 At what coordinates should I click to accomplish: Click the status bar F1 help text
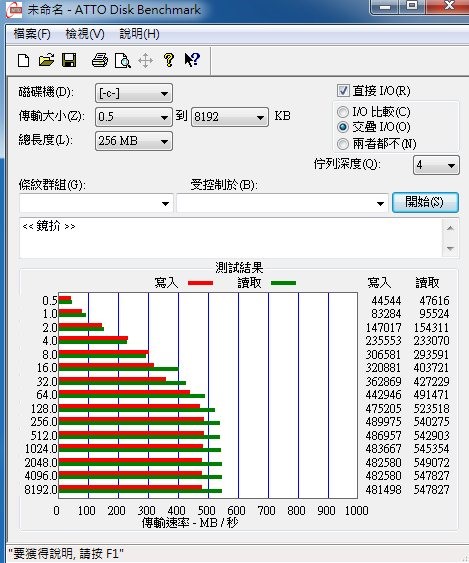click(66, 553)
